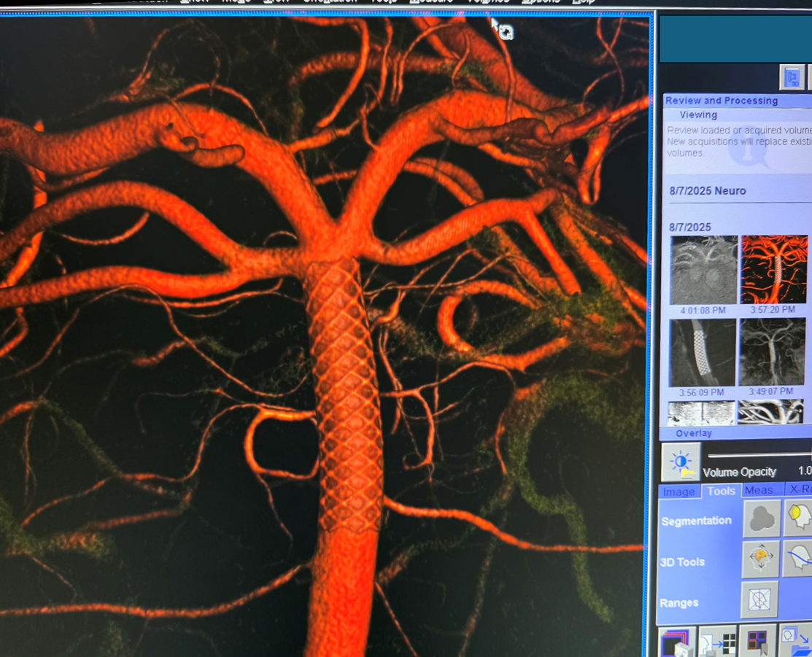Image resolution: width=812 pixels, height=657 pixels.
Task: Switch to the Meas. tab
Action: [762, 491]
